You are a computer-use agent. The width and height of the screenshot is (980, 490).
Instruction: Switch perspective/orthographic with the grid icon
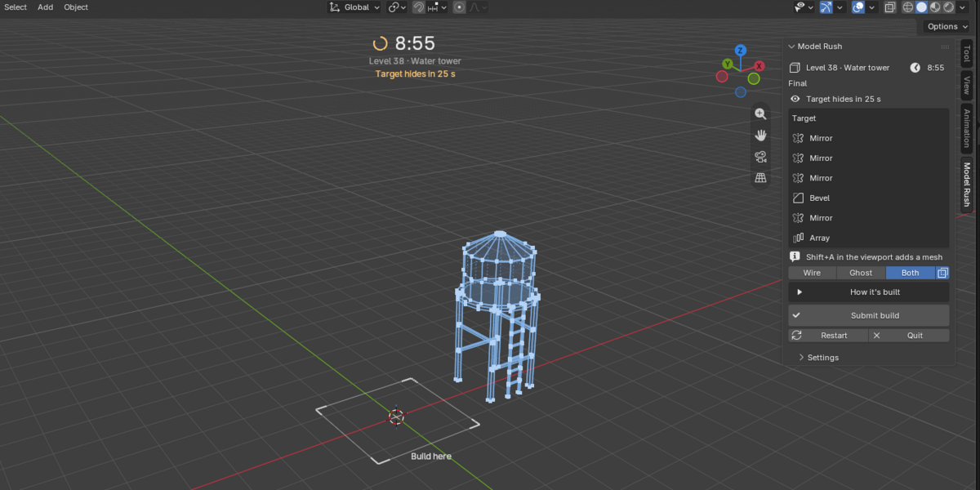pos(760,178)
